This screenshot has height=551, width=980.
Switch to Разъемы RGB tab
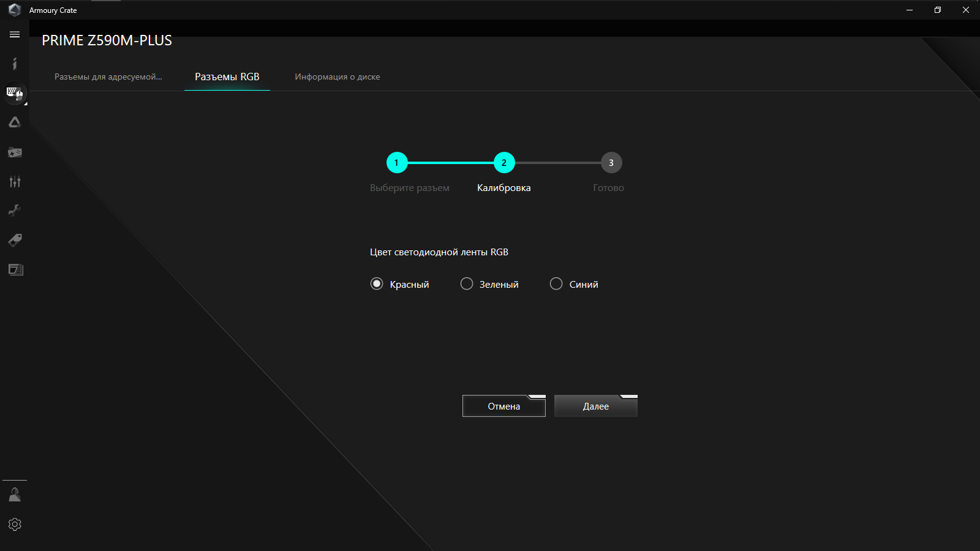click(227, 77)
